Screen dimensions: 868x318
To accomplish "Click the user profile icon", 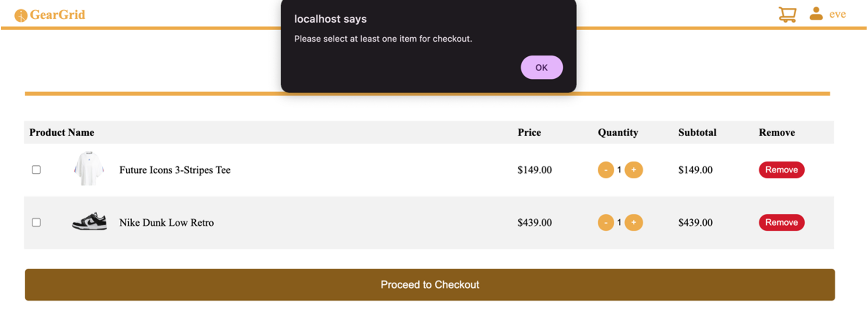I will [x=816, y=14].
